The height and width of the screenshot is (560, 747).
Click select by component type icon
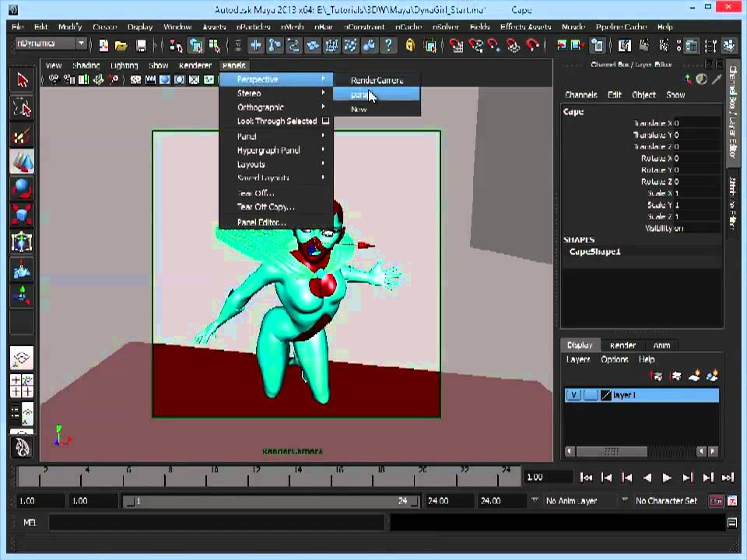(x=215, y=46)
